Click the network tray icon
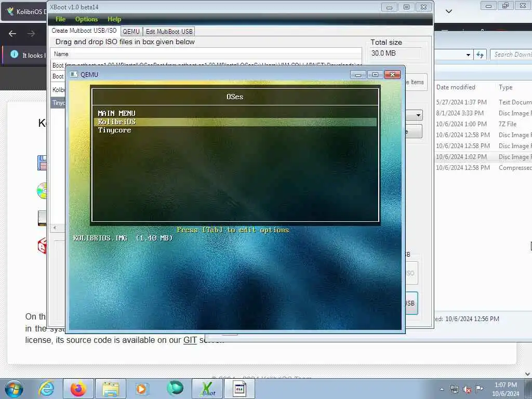Screen dimensions: 532x399 [454, 390]
